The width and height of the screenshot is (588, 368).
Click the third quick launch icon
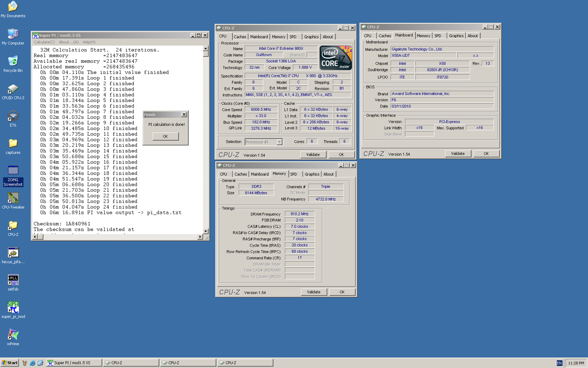[40, 363]
